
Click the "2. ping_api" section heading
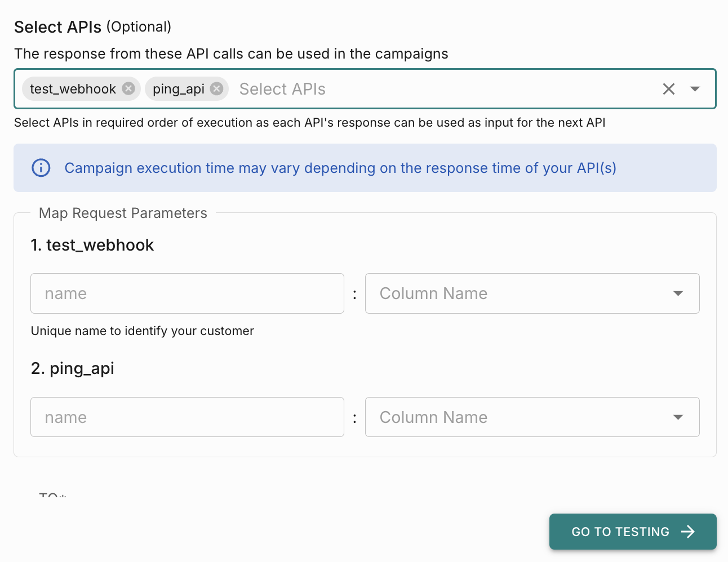pyautogui.click(x=73, y=368)
